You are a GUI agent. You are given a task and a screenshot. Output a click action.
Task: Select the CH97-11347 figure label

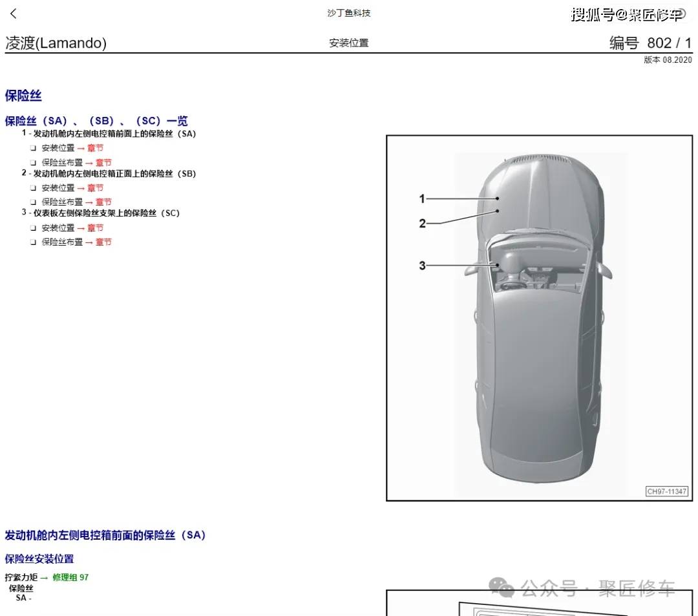(666, 491)
